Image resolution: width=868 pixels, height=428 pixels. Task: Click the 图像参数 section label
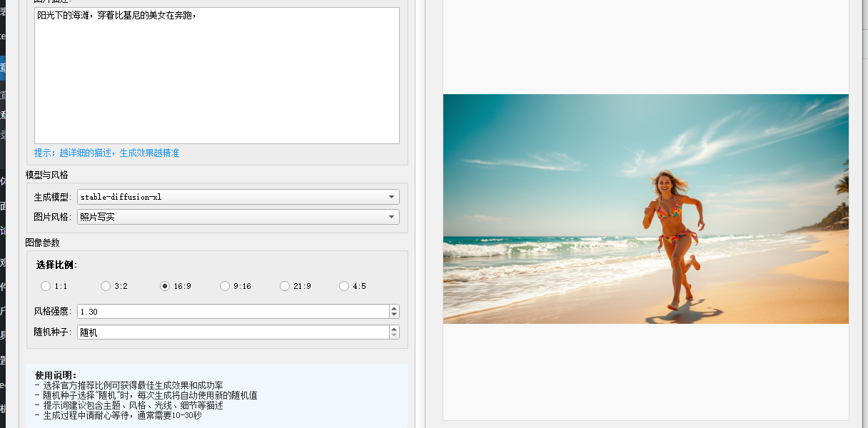pos(43,243)
